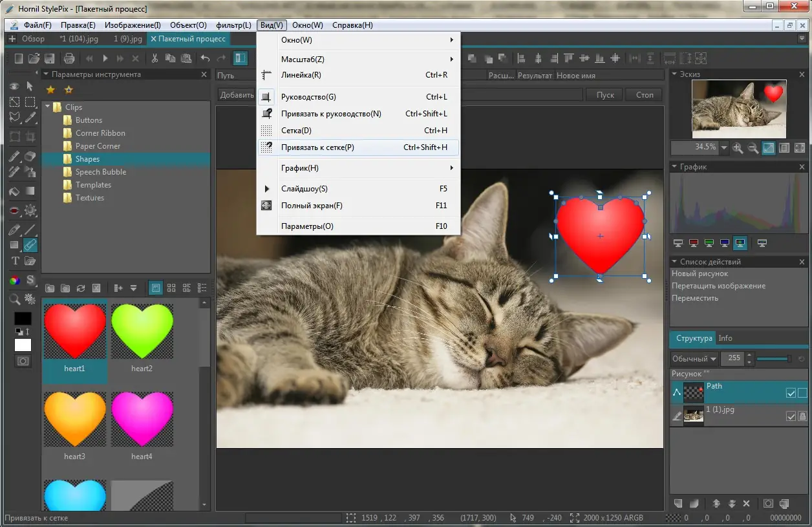Click the refresh icon in clip browser toolbar

81,288
